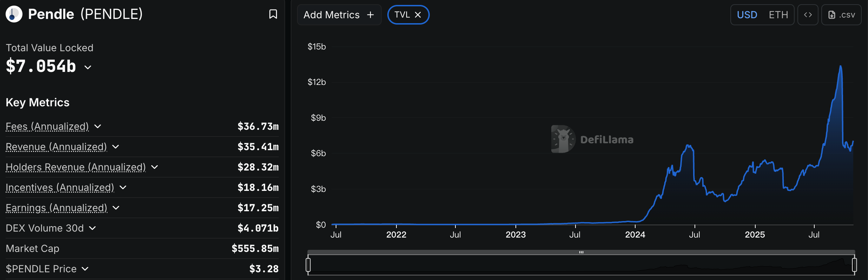Expand the $PENDLE Price dropdown

click(85, 269)
